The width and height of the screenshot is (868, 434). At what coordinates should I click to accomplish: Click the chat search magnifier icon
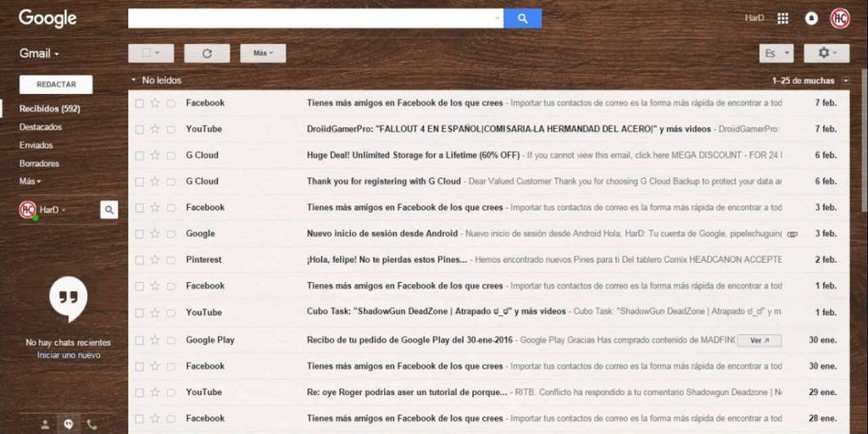coord(108,209)
